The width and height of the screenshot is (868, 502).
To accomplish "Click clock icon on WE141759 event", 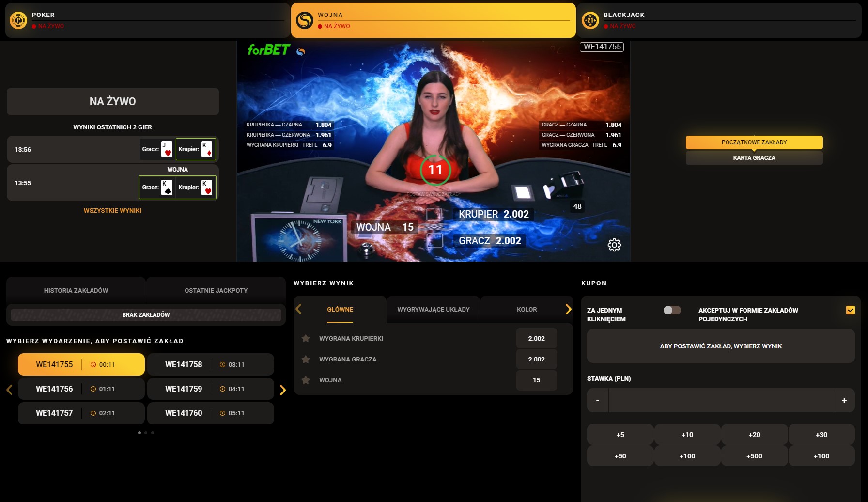I will [222, 389].
